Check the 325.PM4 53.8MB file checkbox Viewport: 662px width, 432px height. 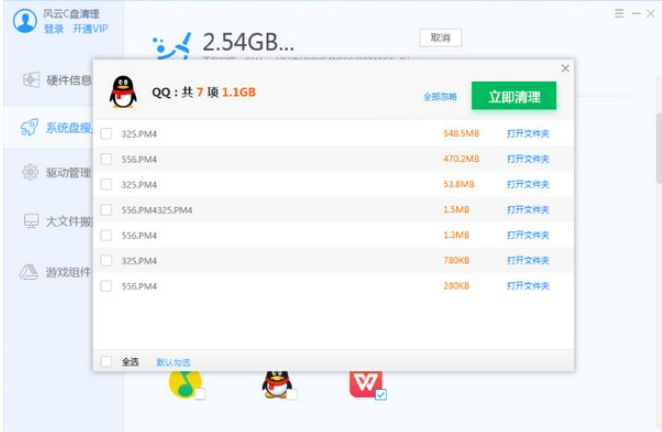106,185
